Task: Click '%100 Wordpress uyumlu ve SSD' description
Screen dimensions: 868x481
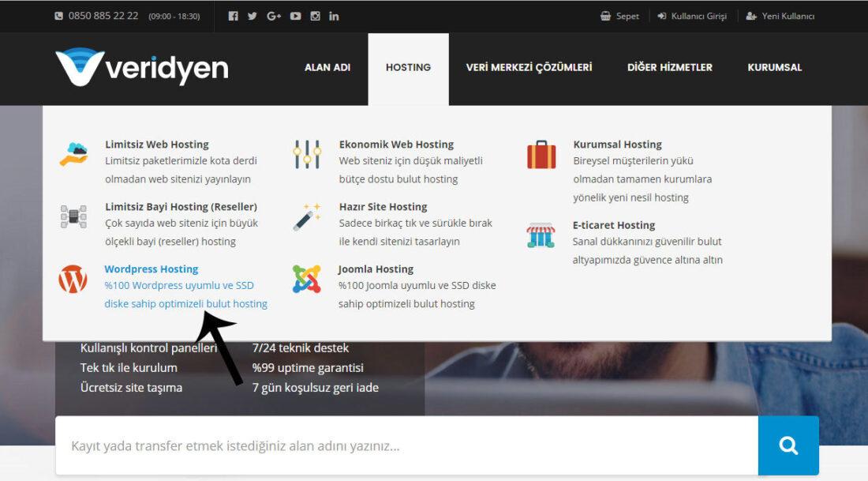Action: pos(179,285)
